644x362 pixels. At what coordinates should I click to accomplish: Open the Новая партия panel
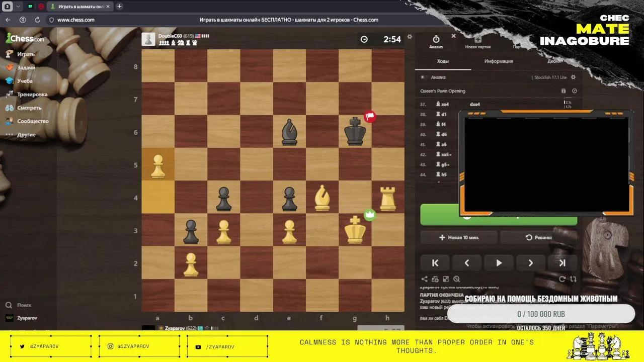pyautogui.click(x=477, y=42)
